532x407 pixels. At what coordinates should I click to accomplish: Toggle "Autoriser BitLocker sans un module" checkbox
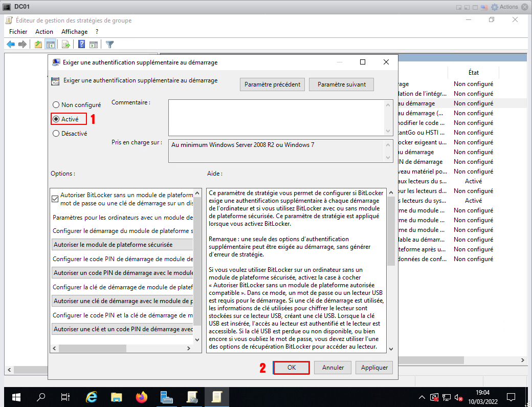55,199
